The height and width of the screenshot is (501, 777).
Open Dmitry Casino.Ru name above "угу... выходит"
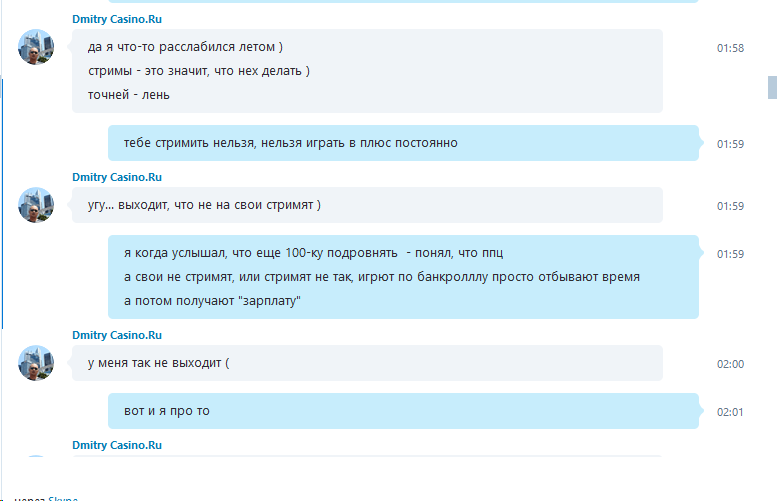[x=117, y=177]
